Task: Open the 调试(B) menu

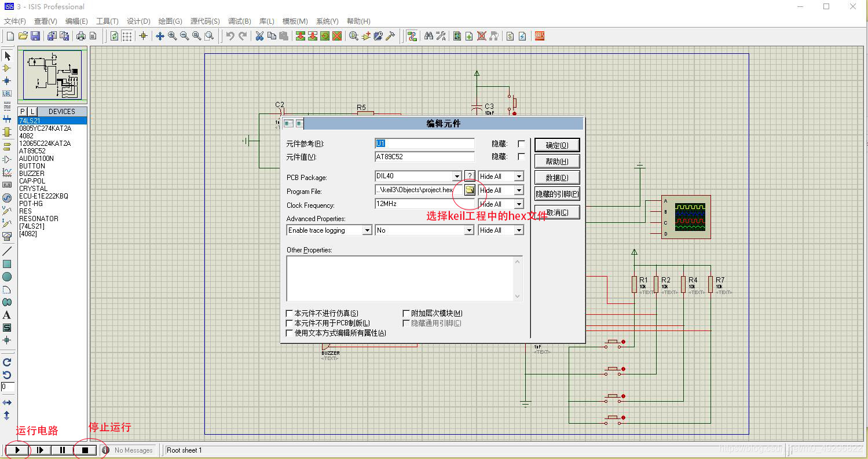Action: [x=240, y=21]
